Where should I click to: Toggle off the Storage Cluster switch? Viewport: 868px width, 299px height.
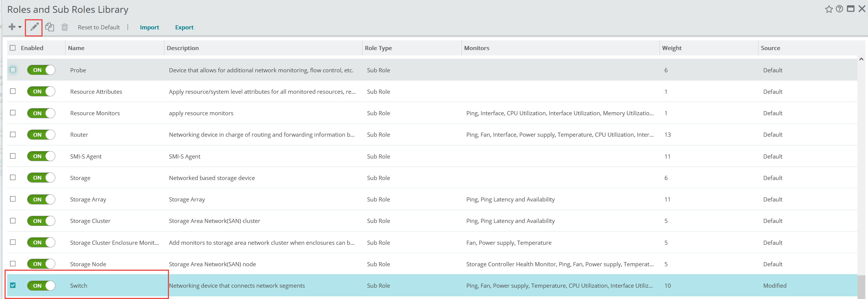point(41,221)
